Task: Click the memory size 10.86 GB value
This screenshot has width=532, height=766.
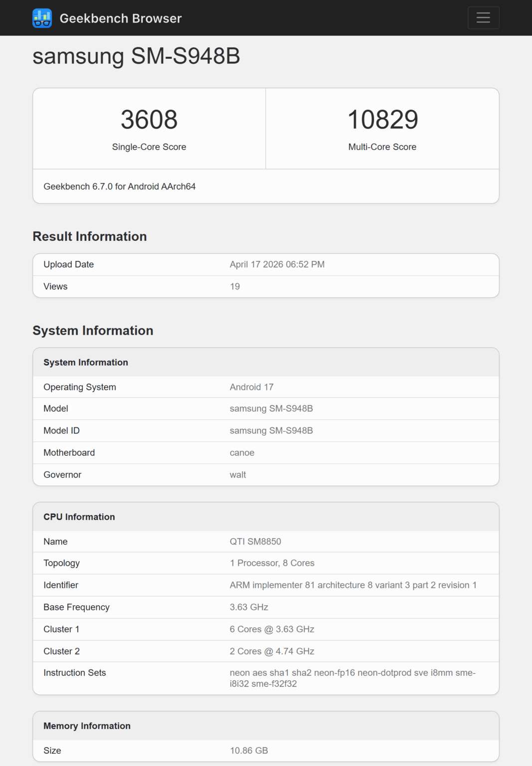Action: pos(249,751)
